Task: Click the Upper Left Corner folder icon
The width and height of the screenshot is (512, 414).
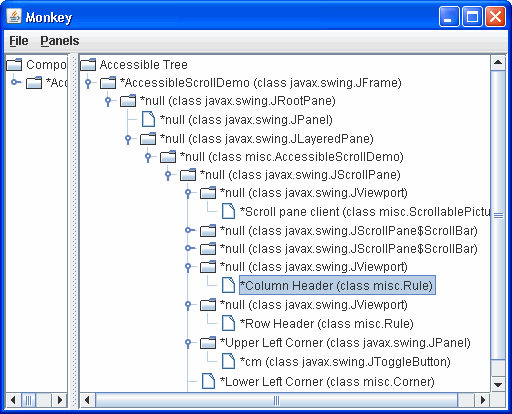Action: click(x=208, y=343)
